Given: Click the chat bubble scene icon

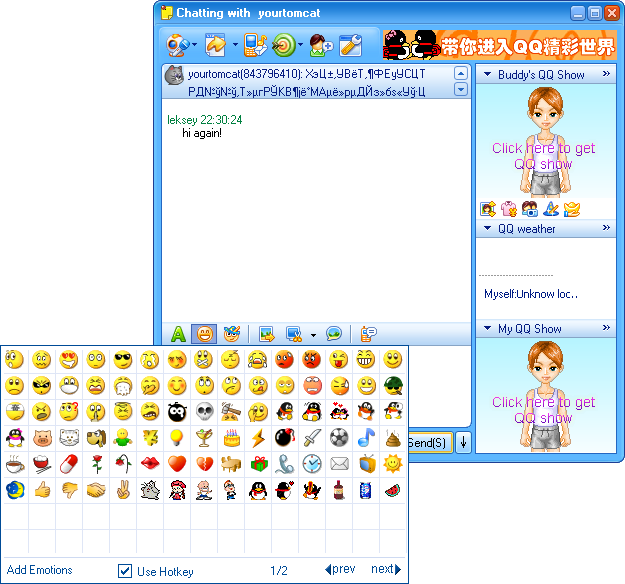Looking at the screenshot, I should tap(334, 333).
